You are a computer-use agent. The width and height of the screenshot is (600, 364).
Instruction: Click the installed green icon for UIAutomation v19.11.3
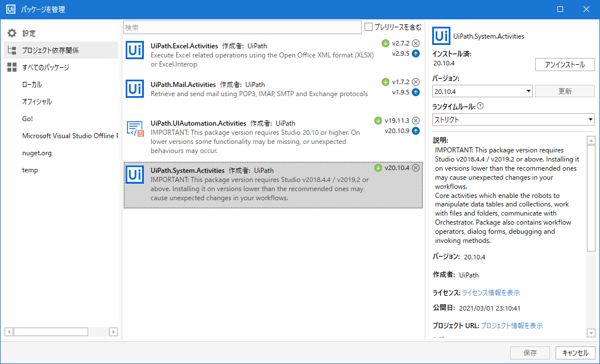tap(378, 121)
